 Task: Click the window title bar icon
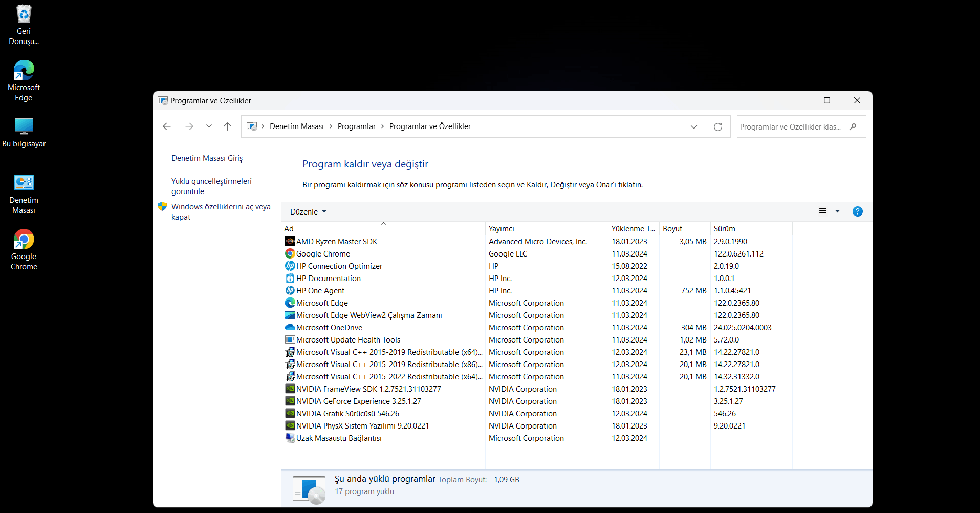163,100
